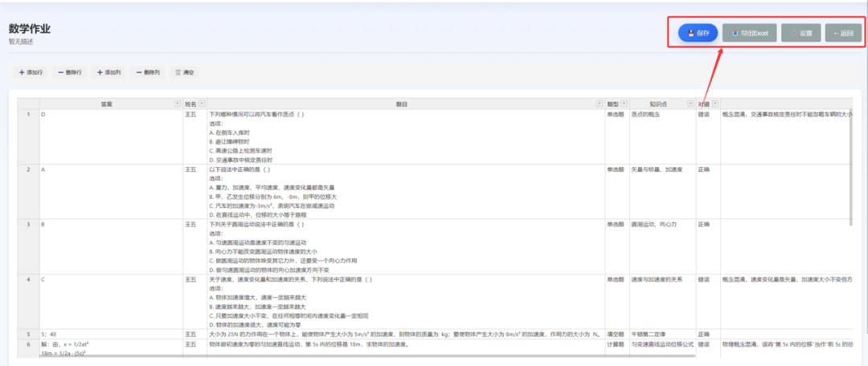Viewport: 868px width, 366px height.
Task: Select the 题型 column header
Action: [x=616, y=104]
